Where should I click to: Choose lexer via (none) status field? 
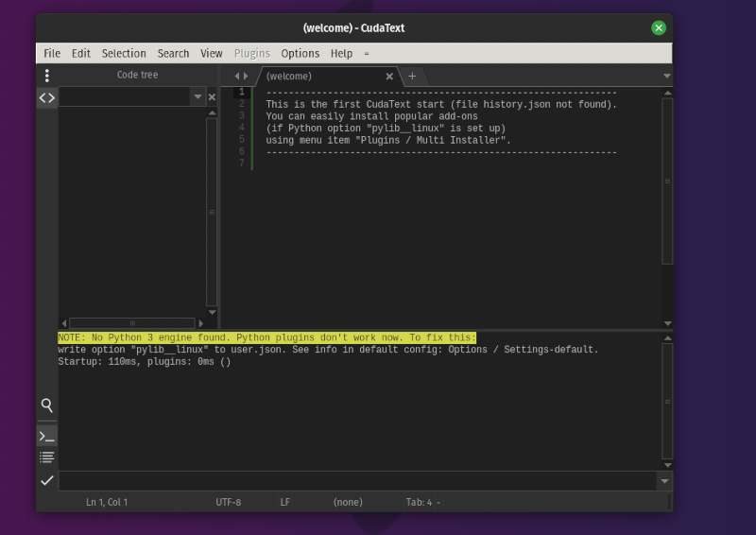(348, 502)
